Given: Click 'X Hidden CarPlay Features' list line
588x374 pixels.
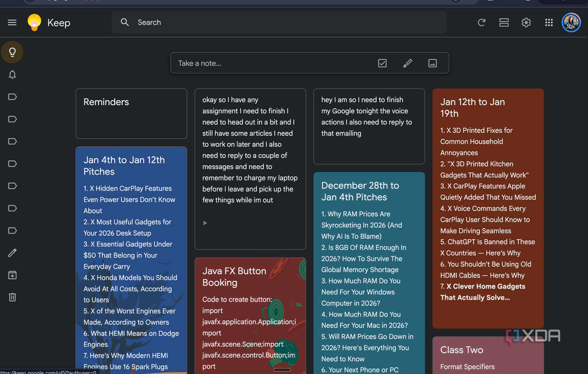Looking at the screenshot, I should (129, 199).
